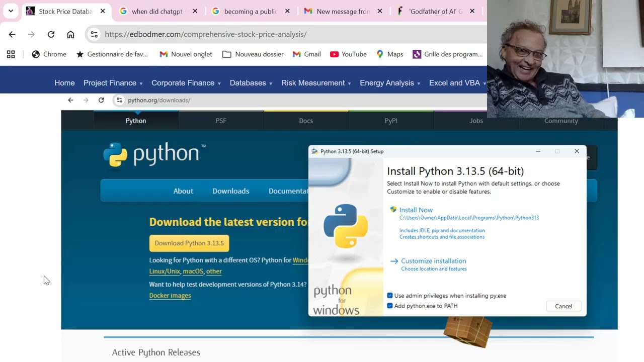
Task: Open the YouTube bookmark
Action: click(x=348, y=54)
